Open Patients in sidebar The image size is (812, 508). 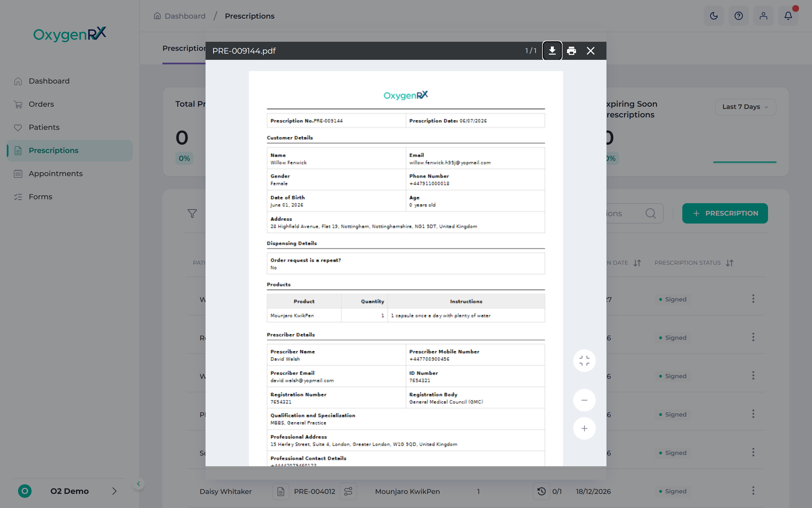[69, 127]
